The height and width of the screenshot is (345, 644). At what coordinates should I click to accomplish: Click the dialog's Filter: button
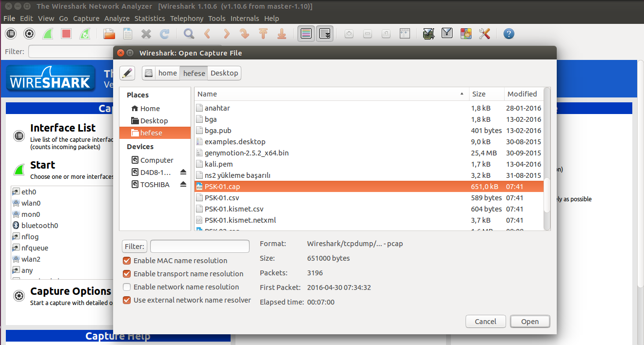[135, 246]
